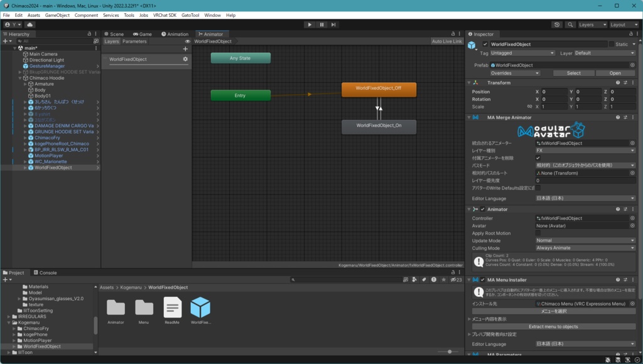Switch to the Console tab
643x364 pixels.
pos(45,272)
